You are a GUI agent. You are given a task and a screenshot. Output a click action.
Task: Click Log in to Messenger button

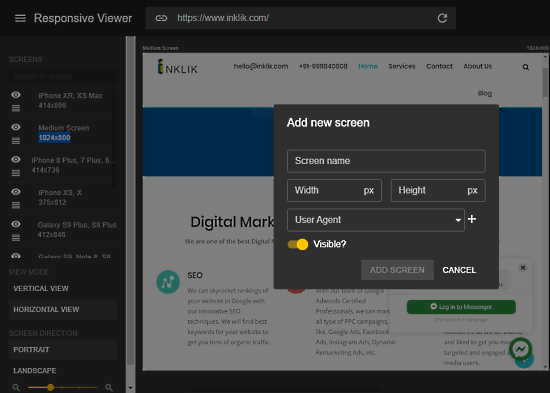point(461,307)
